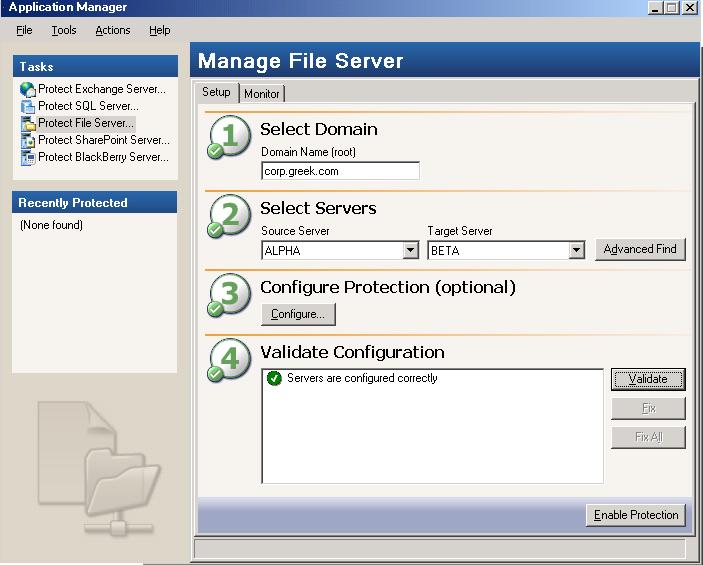Select Protect SharePoint Server task
Viewport: 703px width, 565px height.
click(x=104, y=140)
